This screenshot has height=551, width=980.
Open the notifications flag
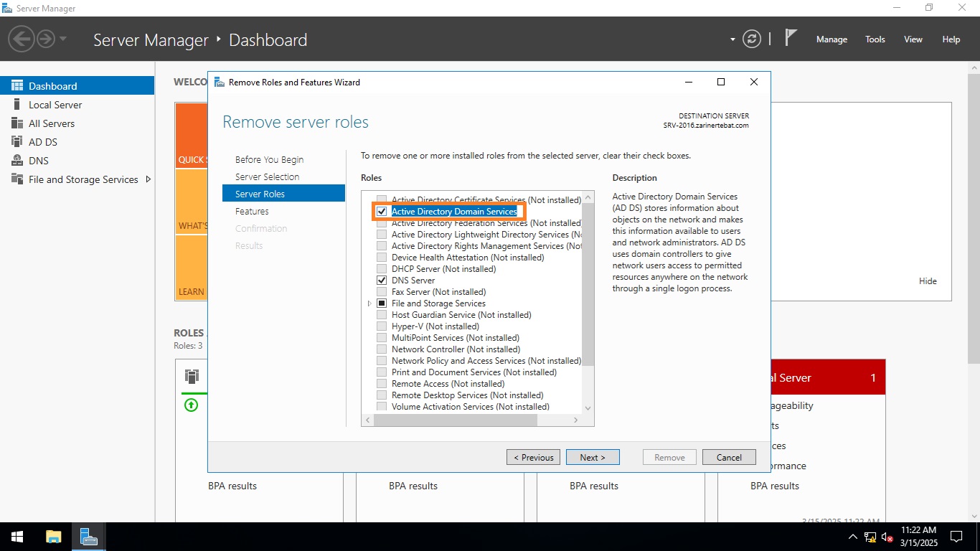791,38
